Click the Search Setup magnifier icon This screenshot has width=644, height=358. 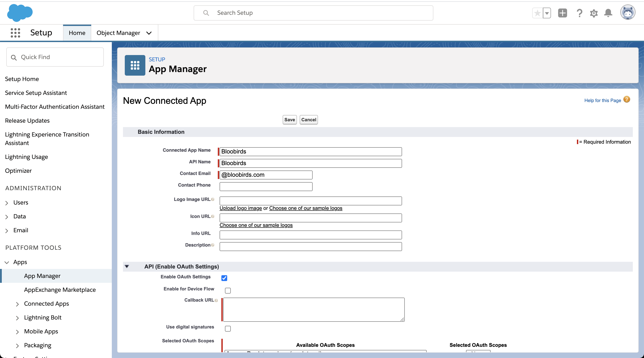click(206, 13)
